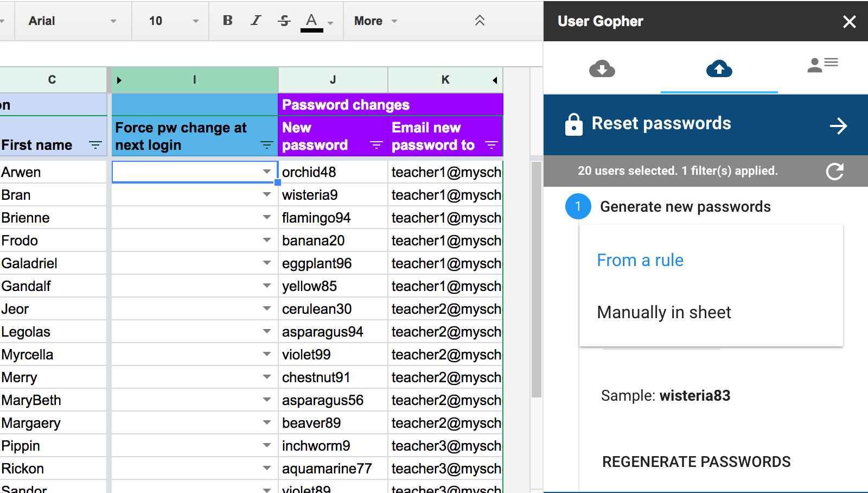Expand Arwen's force pw change dropdown

click(266, 172)
